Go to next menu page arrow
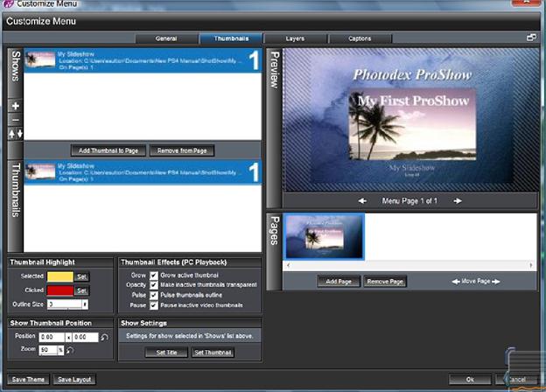The width and height of the screenshot is (546, 392). pos(458,201)
